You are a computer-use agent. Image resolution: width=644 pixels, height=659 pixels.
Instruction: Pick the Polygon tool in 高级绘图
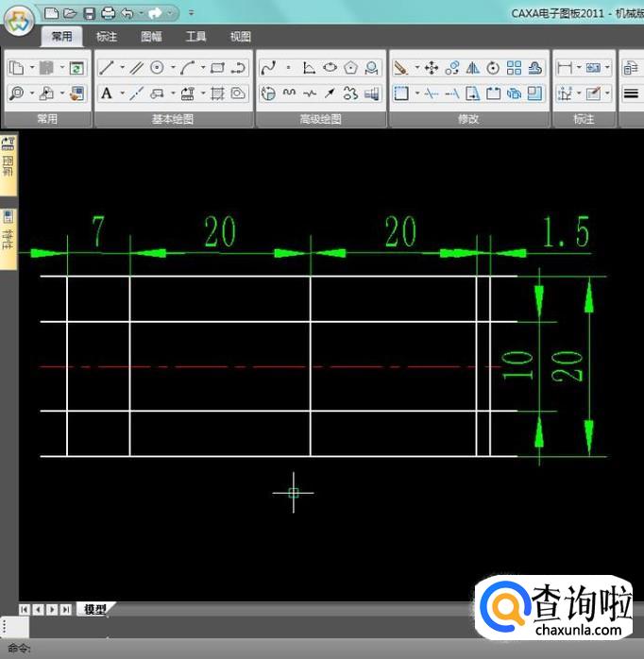pyautogui.click(x=350, y=68)
